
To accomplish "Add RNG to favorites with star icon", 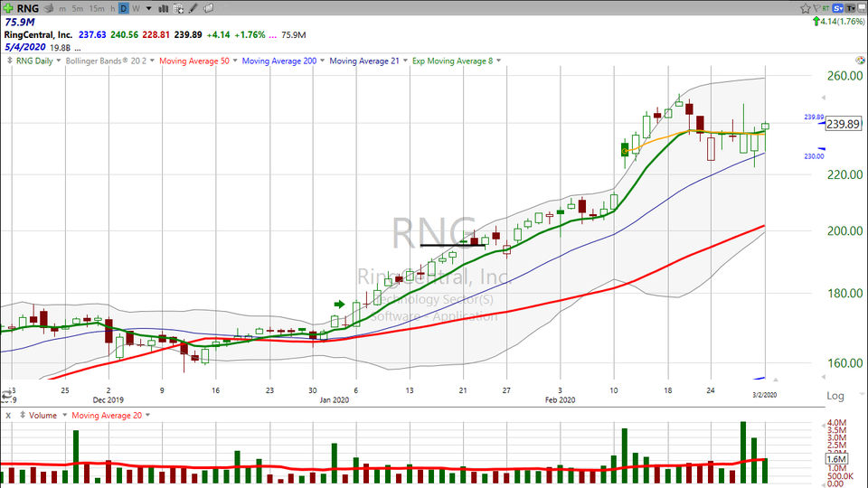I will [805, 8].
